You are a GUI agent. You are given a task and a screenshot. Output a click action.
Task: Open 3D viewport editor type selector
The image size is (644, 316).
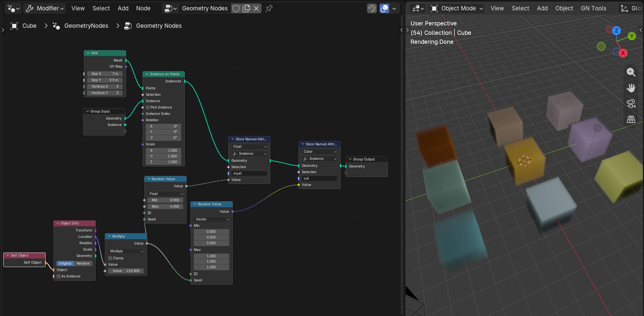(x=418, y=8)
